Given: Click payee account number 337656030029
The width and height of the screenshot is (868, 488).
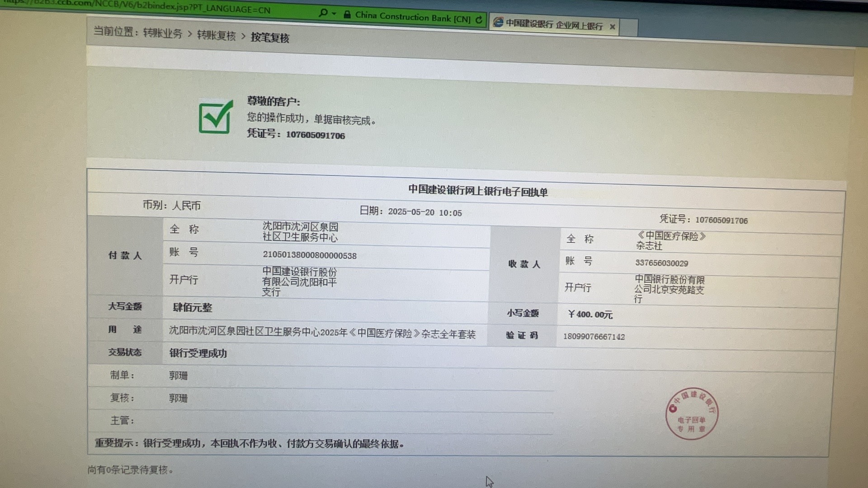Looking at the screenshot, I should point(661,263).
